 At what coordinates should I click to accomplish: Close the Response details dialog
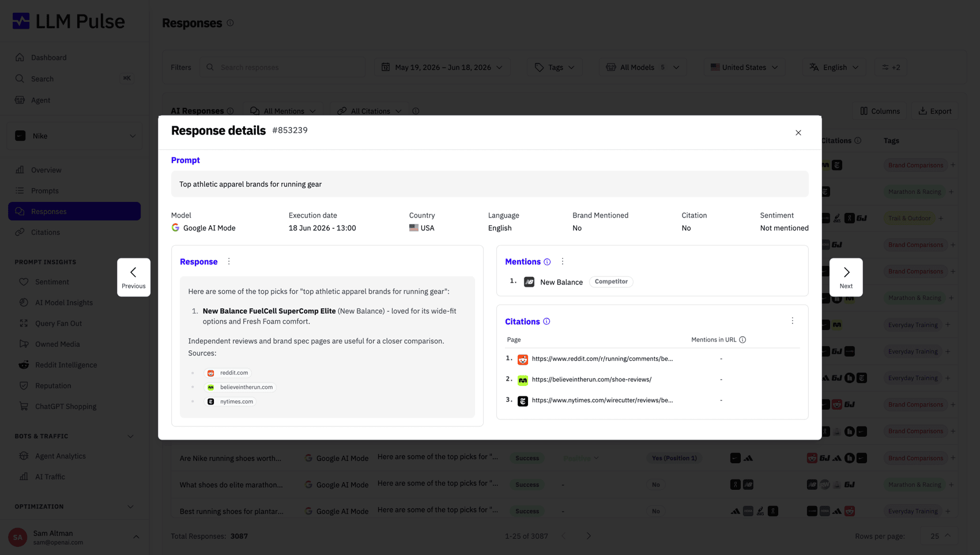click(798, 133)
